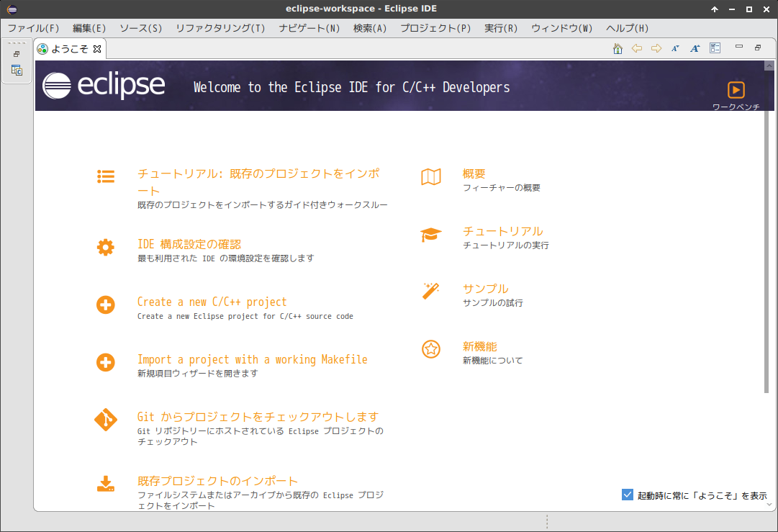Go back using the left arrow icon
Image resolution: width=778 pixels, height=532 pixels.
(637, 48)
